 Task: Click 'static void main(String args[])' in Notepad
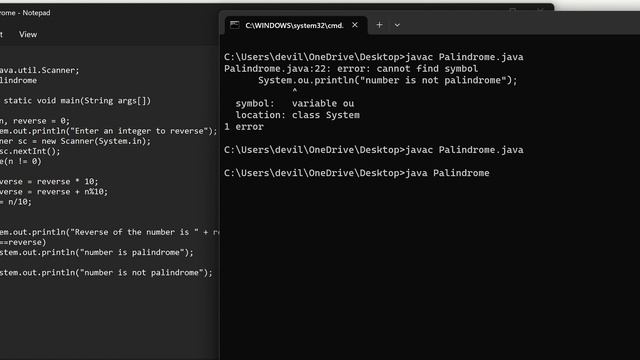tap(77, 101)
